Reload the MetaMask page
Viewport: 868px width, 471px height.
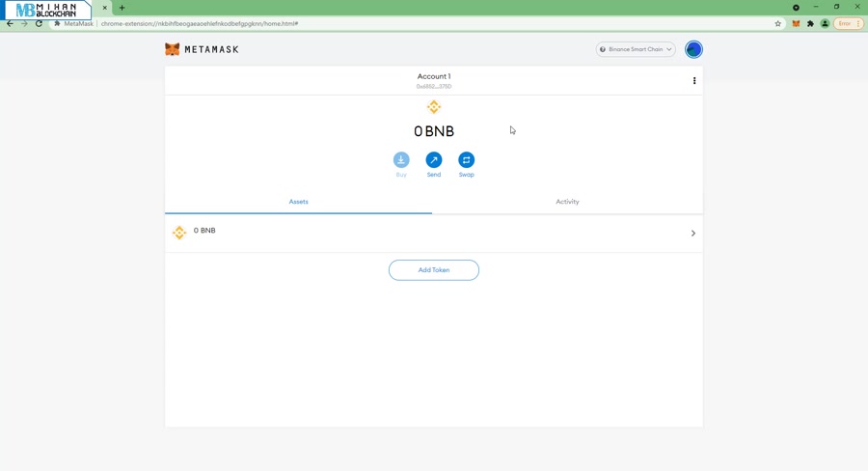pos(39,24)
